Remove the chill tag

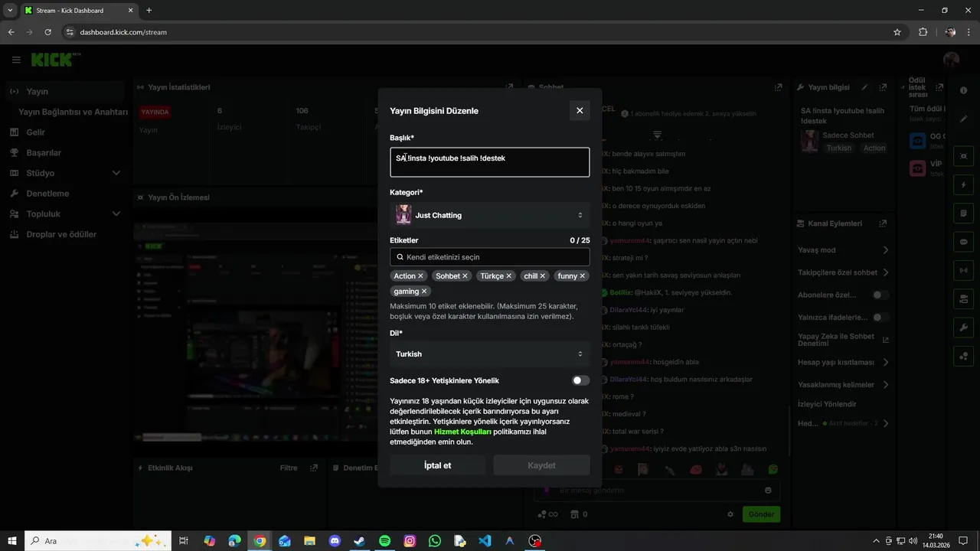[x=543, y=276]
